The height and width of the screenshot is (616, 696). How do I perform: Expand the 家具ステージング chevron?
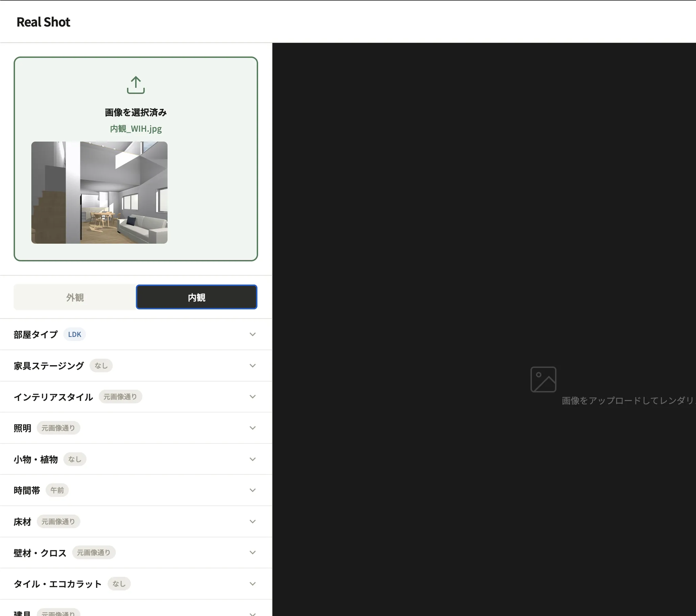pos(253,366)
